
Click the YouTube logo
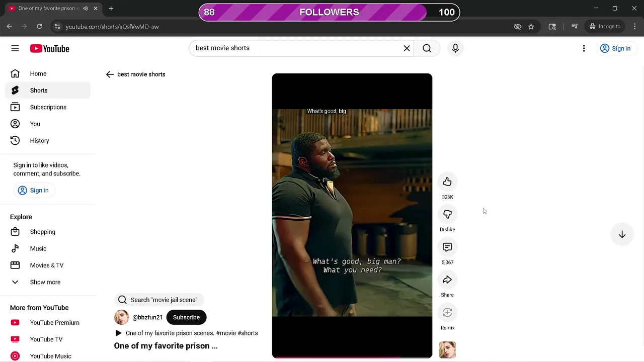[x=49, y=49]
